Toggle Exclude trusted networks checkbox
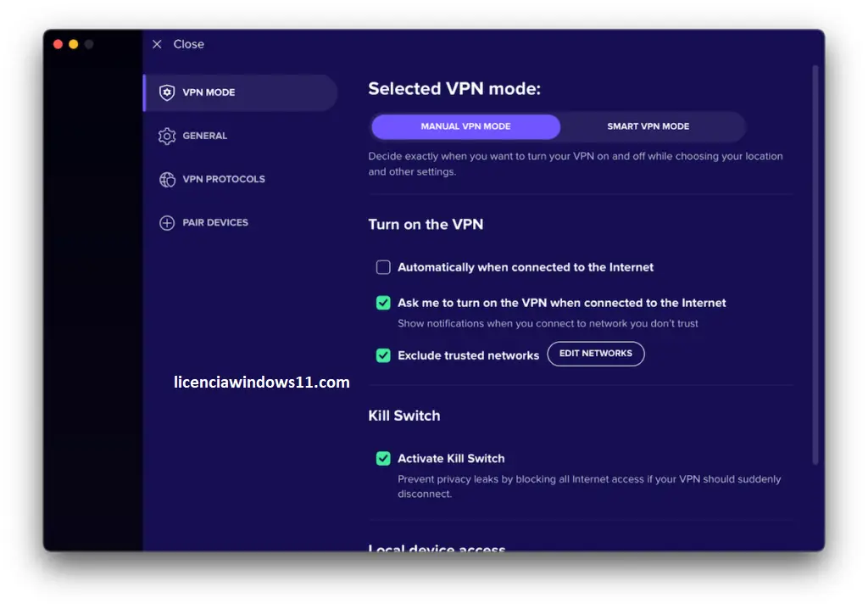Viewport: 868px width, 609px height. 383,355
